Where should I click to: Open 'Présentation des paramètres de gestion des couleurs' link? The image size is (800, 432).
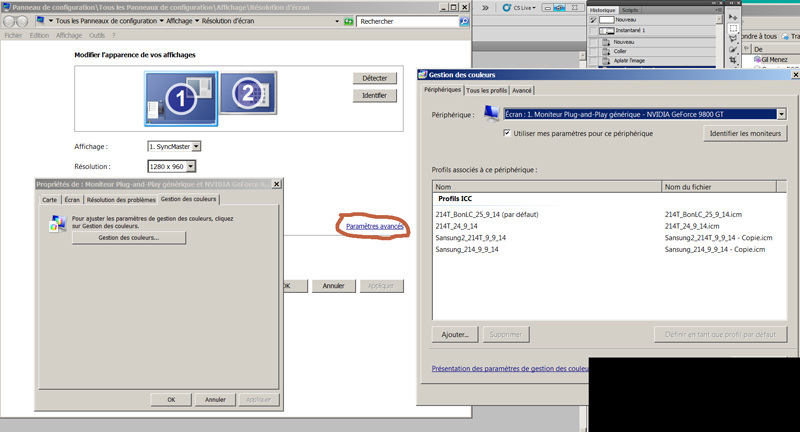click(x=510, y=368)
